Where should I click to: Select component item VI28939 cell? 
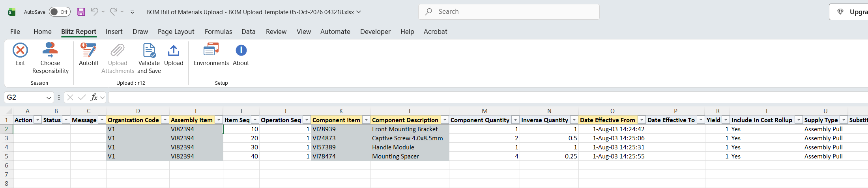click(x=341, y=129)
